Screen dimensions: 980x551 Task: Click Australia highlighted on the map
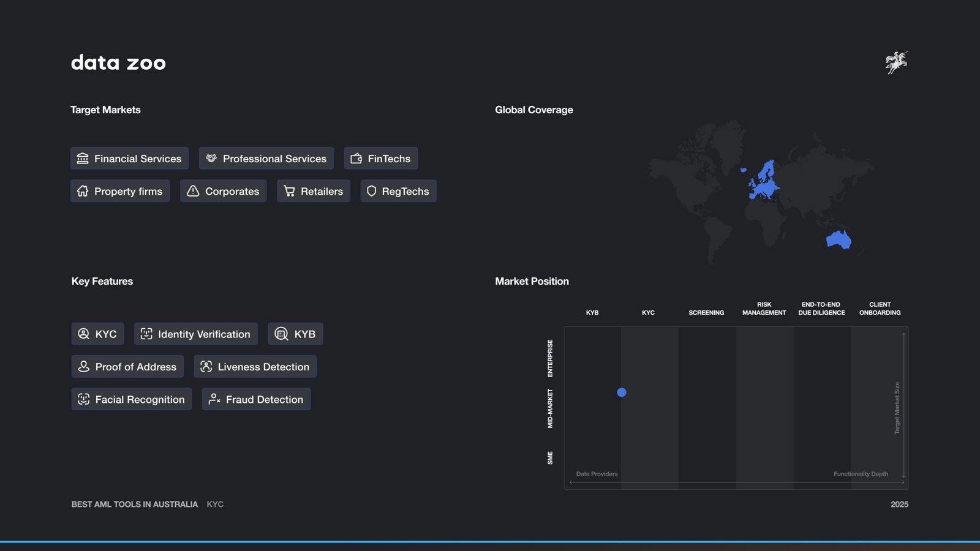pyautogui.click(x=839, y=239)
